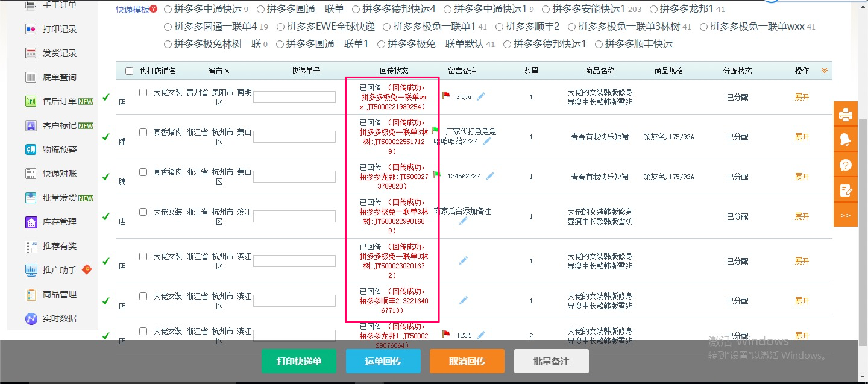This screenshot has width=868, height=384.
Task: Open help via the orange question mark icon
Action: [x=846, y=165]
